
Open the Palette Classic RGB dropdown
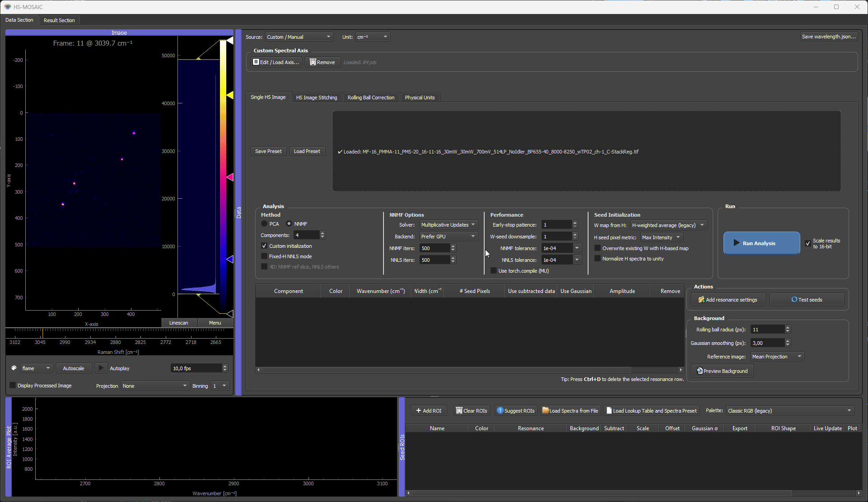(x=790, y=411)
